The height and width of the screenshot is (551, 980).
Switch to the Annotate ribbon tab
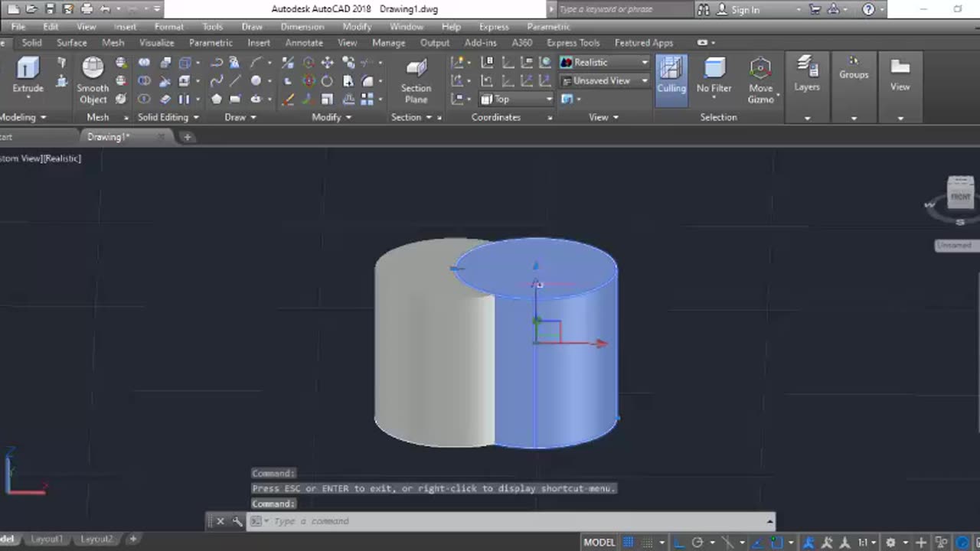click(x=304, y=43)
